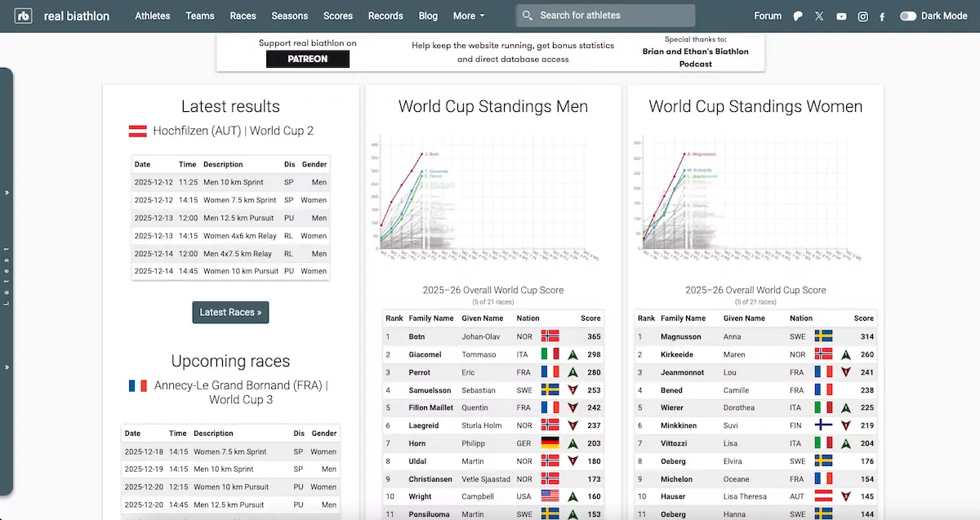Viewport: 980px width, 520px height.
Task: Select the Norwegian flag next to Botn
Action: (551, 336)
